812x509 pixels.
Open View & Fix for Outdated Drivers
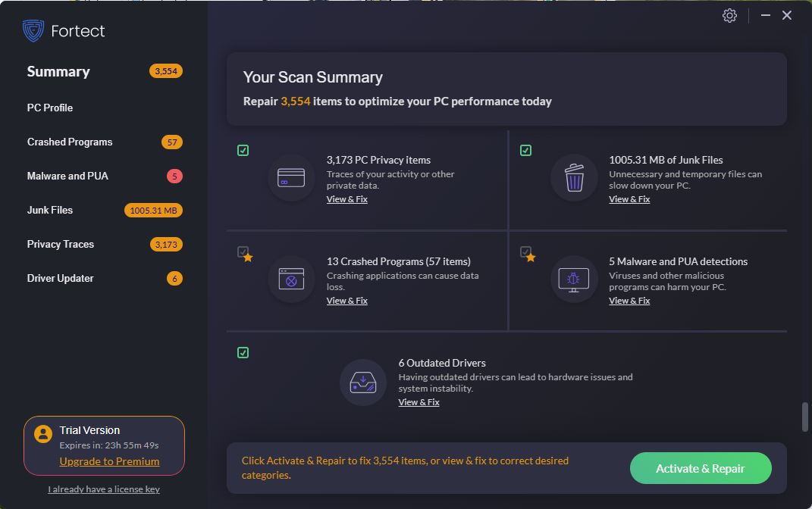[x=419, y=402]
